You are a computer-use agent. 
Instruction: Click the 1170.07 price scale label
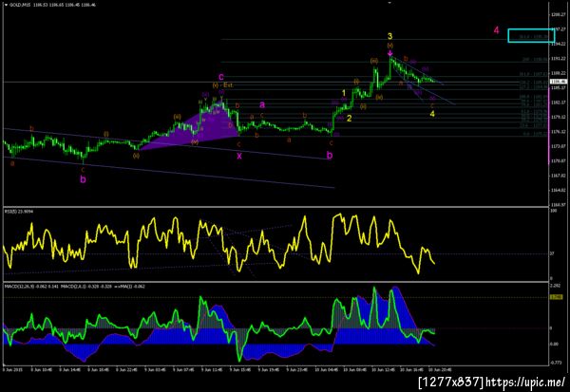tap(559, 161)
